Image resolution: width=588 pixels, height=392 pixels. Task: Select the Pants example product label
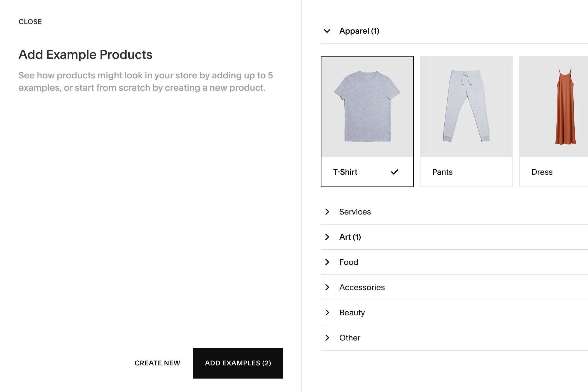442,172
